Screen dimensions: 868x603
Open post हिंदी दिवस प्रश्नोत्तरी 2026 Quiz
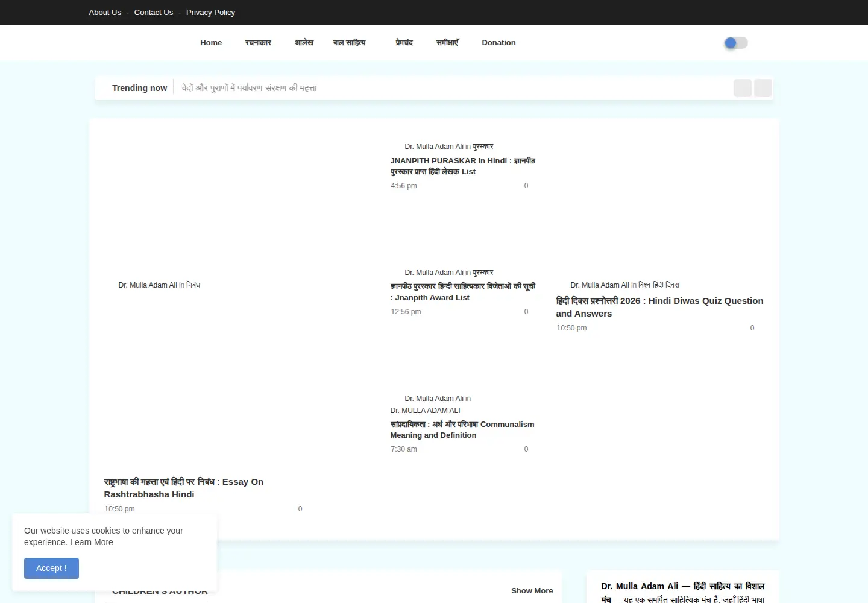point(659,307)
